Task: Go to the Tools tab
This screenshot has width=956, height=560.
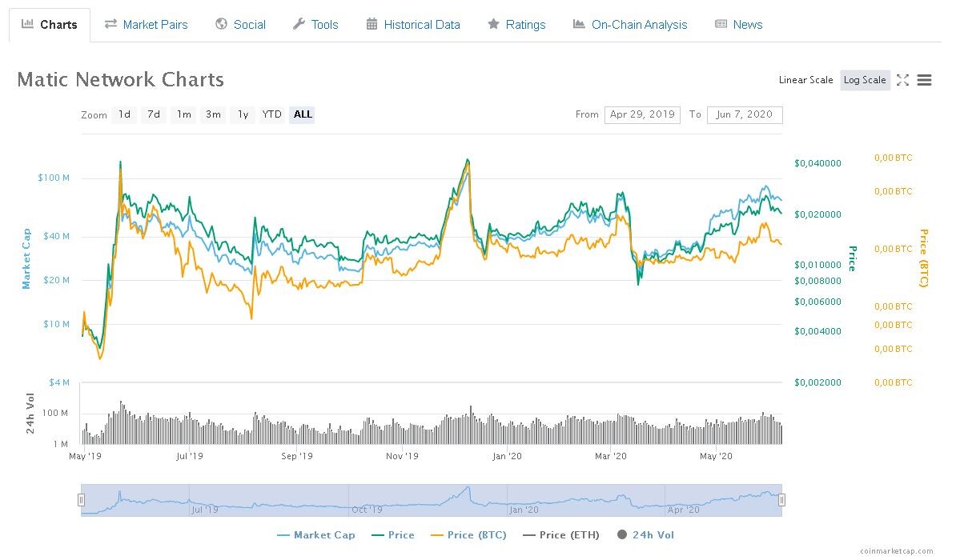Action: [x=315, y=25]
